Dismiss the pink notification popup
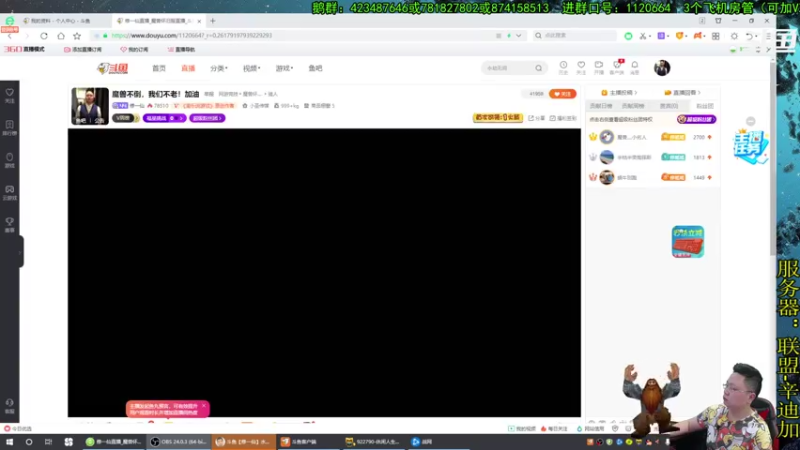Screen dimensions: 800x450 [x=204, y=406]
